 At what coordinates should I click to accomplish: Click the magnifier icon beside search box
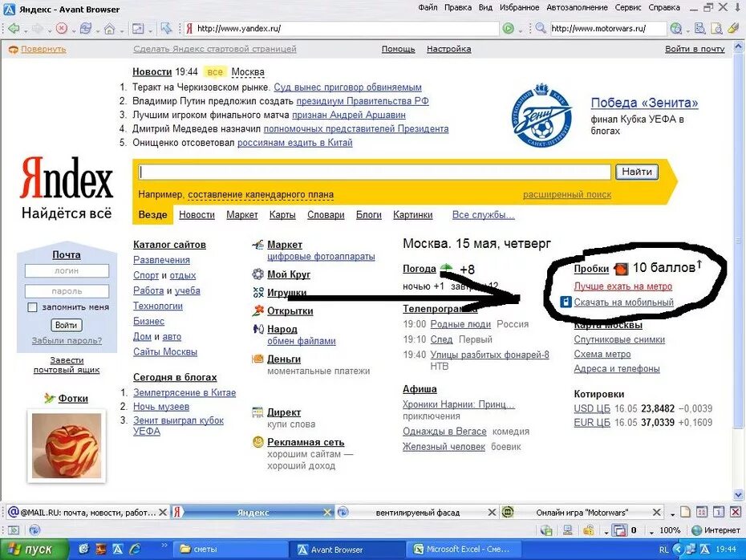pos(541,28)
